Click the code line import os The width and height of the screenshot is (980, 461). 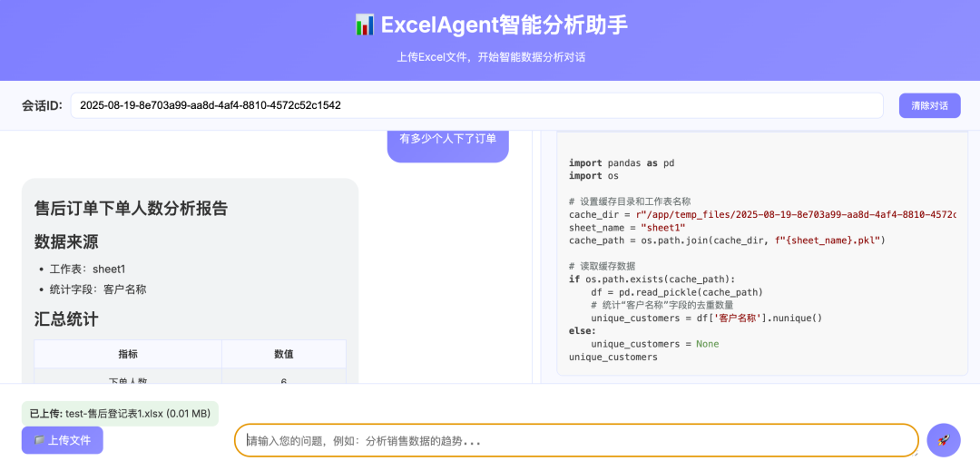[593, 175]
